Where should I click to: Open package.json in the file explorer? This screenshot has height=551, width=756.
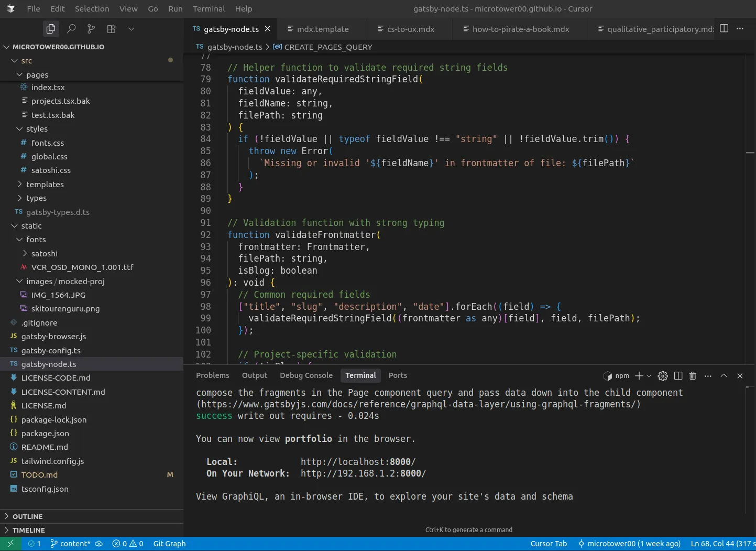(x=45, y=434)
